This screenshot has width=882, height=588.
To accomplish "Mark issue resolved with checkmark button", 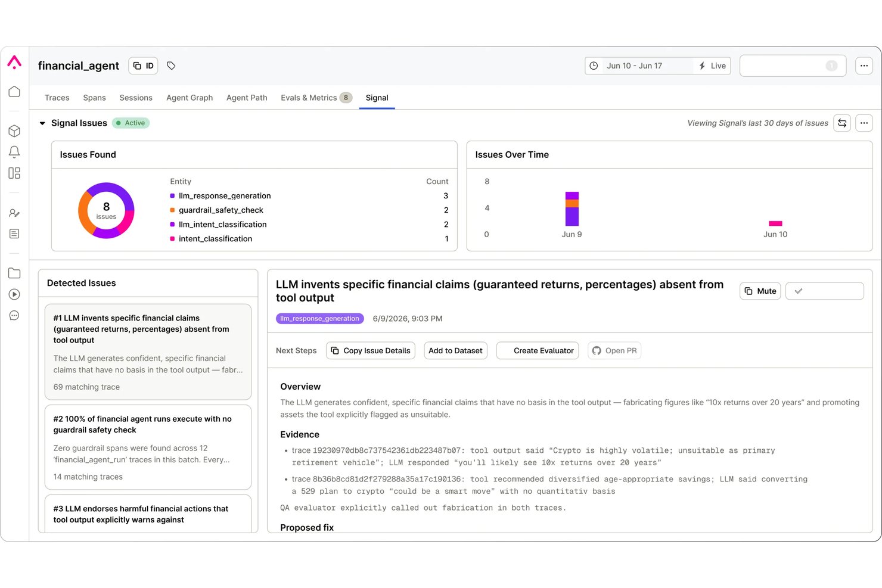I will coord(825,291).
